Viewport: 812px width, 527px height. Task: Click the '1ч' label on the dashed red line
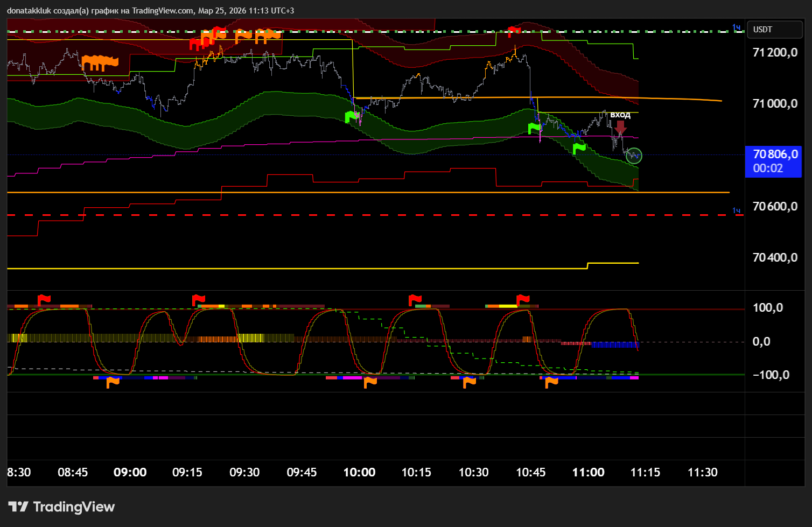point(736,210)
